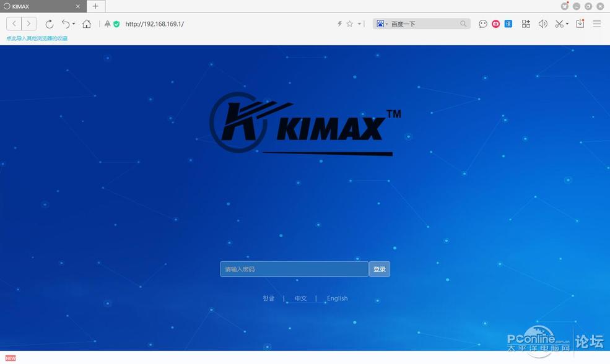Switch language to English

tap(337, 298)
